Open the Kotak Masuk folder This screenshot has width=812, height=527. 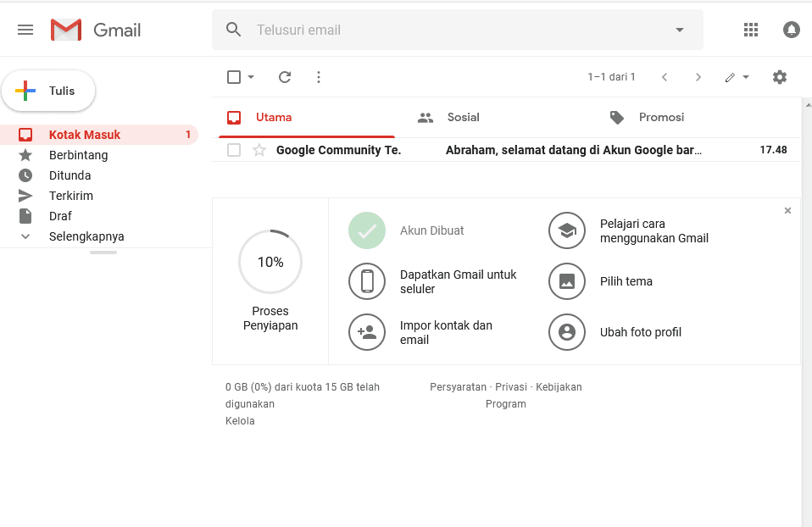tap(99, 135)
